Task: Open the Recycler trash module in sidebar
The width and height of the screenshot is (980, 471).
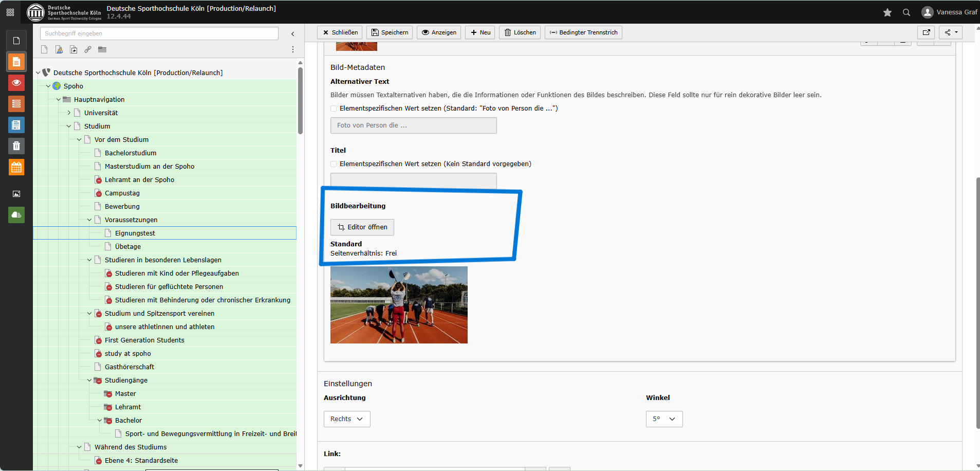Action: (x=16, y=146)
